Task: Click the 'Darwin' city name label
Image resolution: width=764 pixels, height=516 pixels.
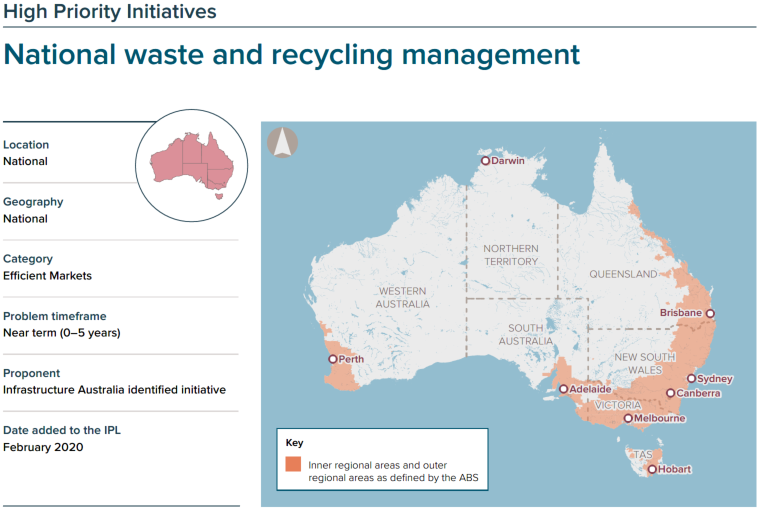Action: coord(508,161)
